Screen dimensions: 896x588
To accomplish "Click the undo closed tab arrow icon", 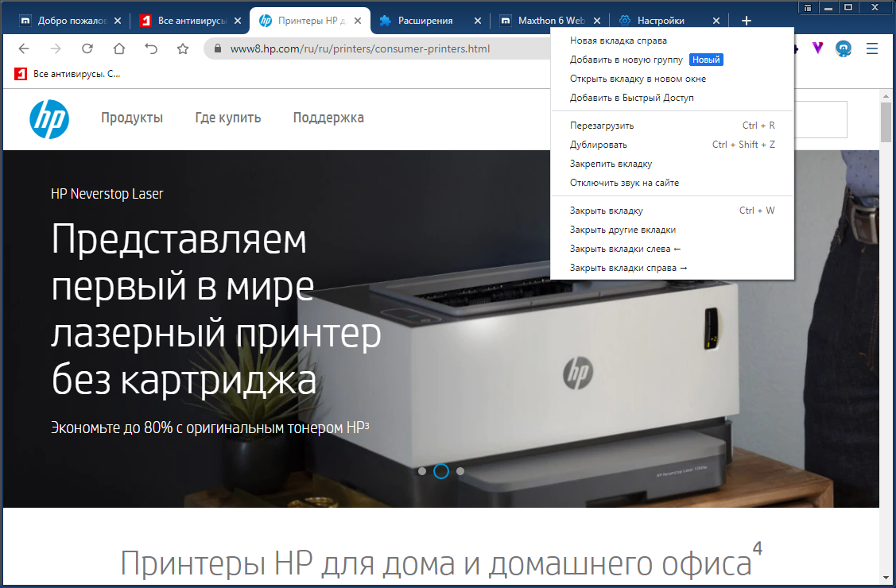I will pos(151,48).
